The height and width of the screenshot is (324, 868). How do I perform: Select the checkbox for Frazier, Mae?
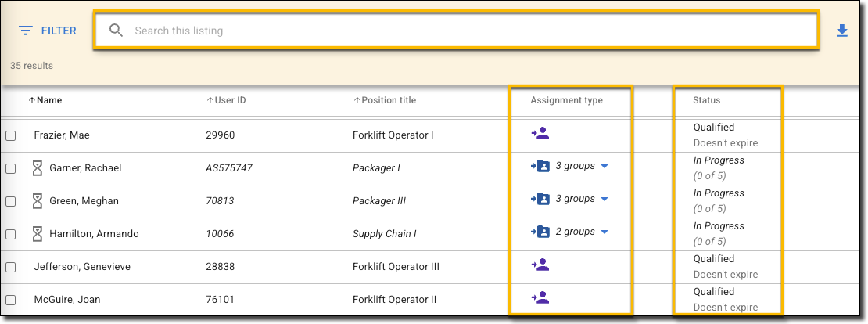point(11,135)
